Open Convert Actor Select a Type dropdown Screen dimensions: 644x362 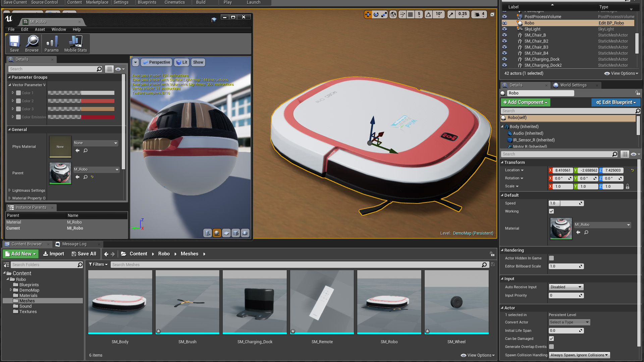coord(569,322)
